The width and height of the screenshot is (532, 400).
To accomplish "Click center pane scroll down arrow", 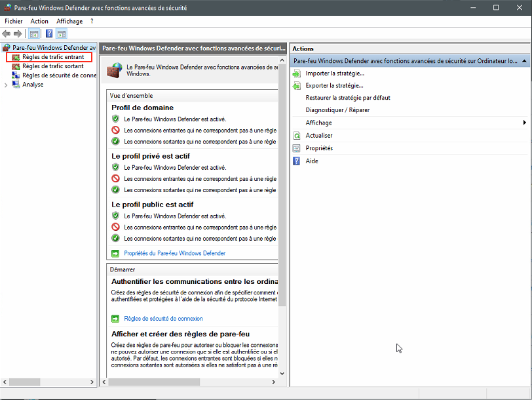I will point(282,374).
